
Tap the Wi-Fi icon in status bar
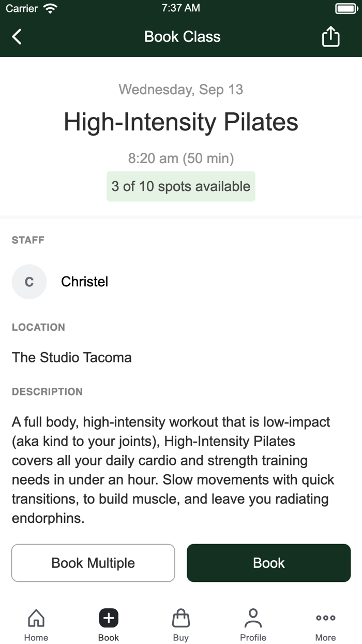pos(49,8)
